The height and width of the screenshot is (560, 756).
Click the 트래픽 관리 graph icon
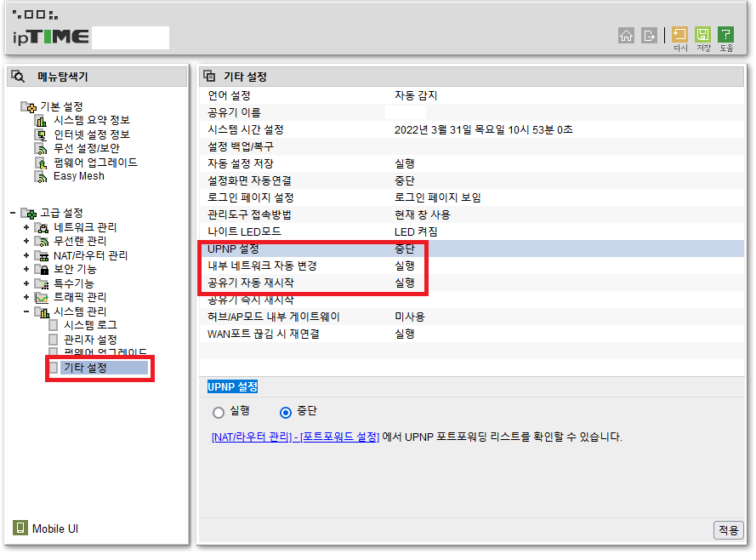pos(42,298)
